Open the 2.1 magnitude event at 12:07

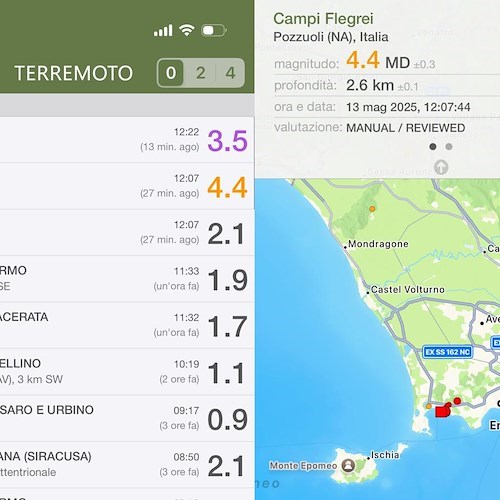[127, 233]
